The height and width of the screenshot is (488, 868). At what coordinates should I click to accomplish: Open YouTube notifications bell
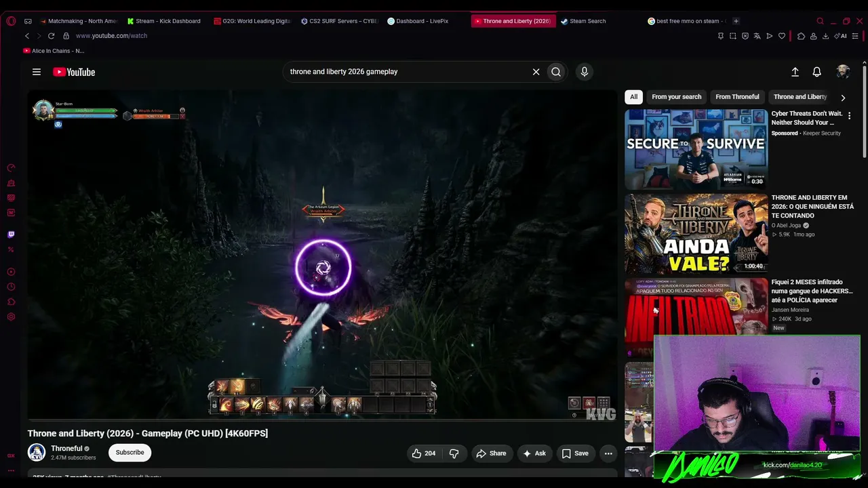817,72
